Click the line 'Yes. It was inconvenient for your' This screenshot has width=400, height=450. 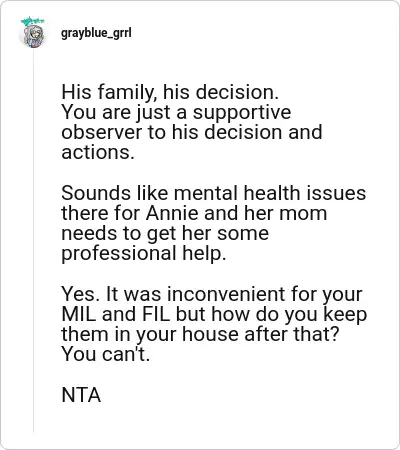(x=212, y=295)
